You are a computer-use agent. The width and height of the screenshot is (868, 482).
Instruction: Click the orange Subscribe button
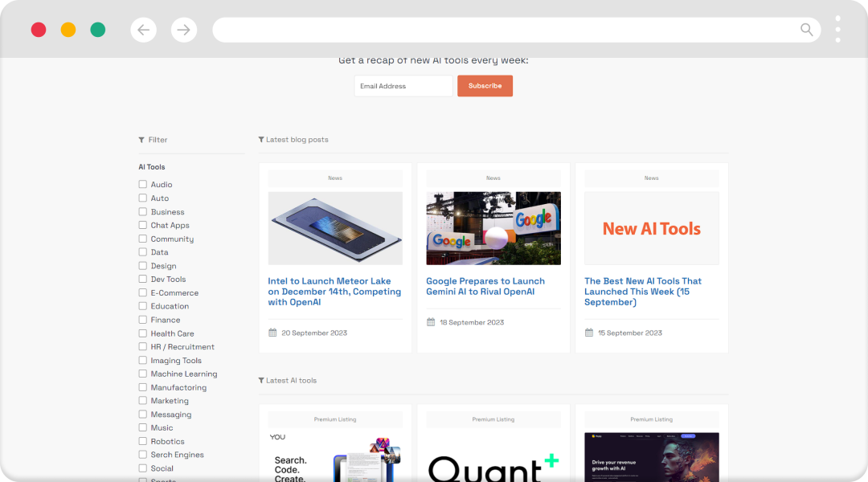485,86
